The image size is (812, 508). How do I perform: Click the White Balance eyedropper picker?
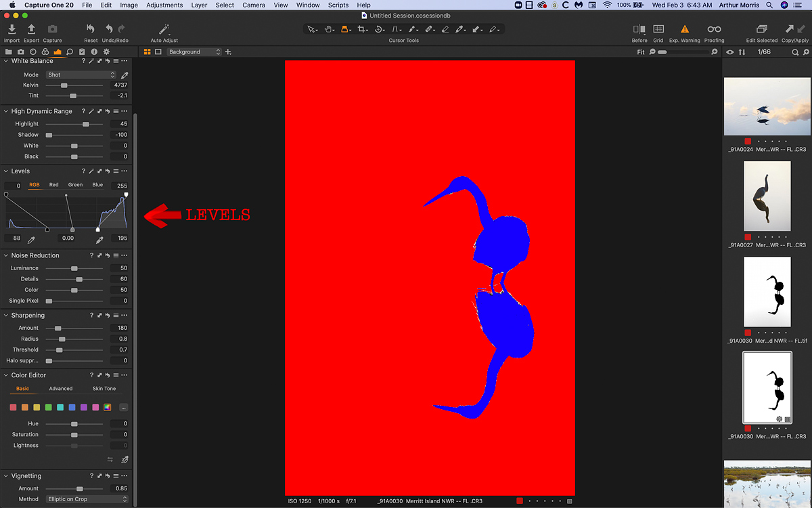(125, 75)
